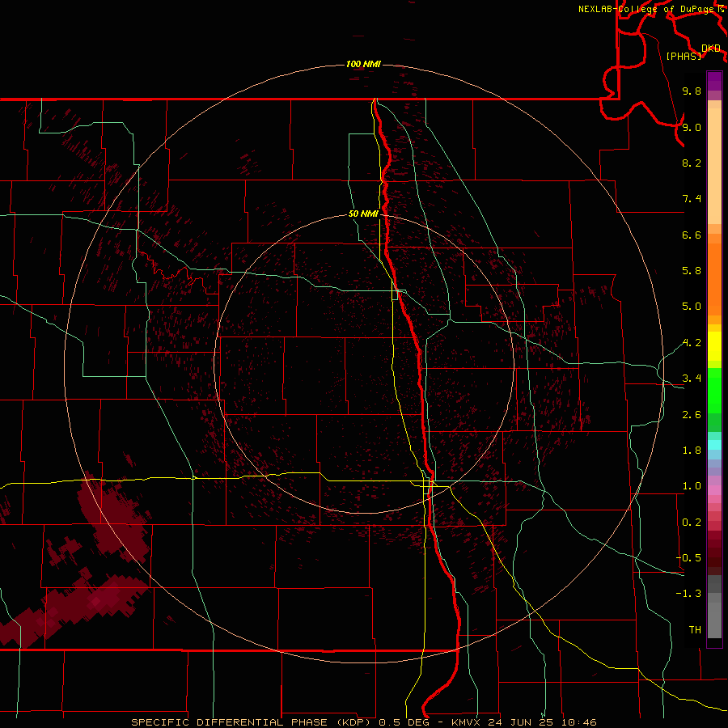Pick the yellow band beside 4.2 on scale
This screenshot has width=728, height=728.
[x=714, y=346]
